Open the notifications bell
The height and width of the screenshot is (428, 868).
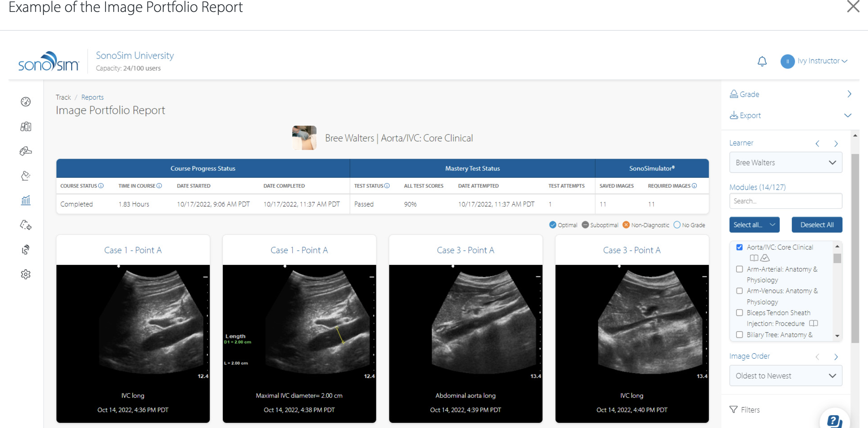coord(762,61)
